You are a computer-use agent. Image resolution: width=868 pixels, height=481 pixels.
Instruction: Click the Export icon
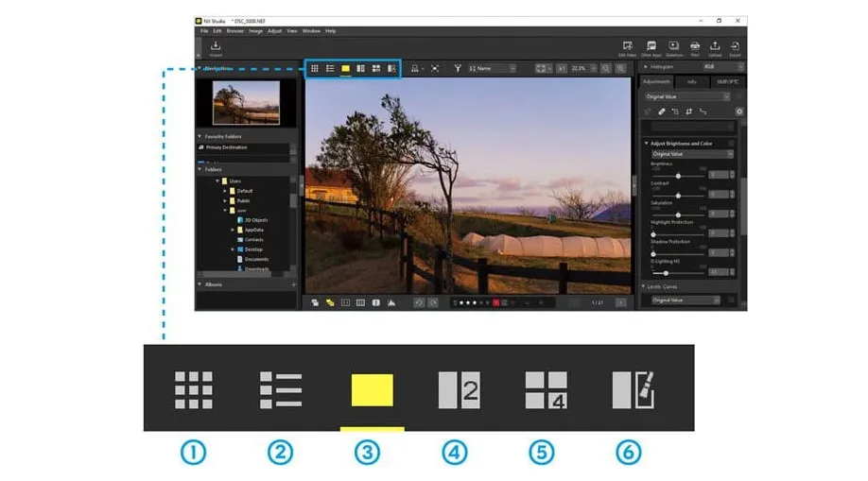pyautogui.click(x=735, y=47)
